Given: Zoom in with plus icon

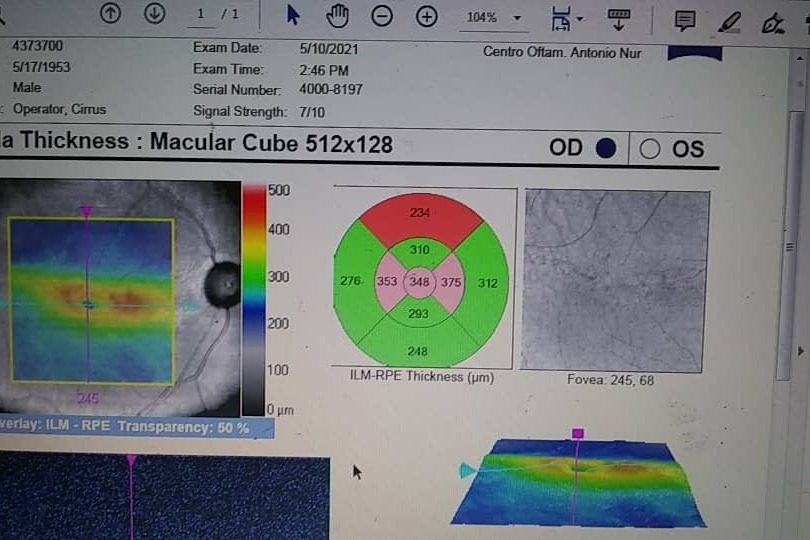Looking at the screenshot, I should 427,16.
